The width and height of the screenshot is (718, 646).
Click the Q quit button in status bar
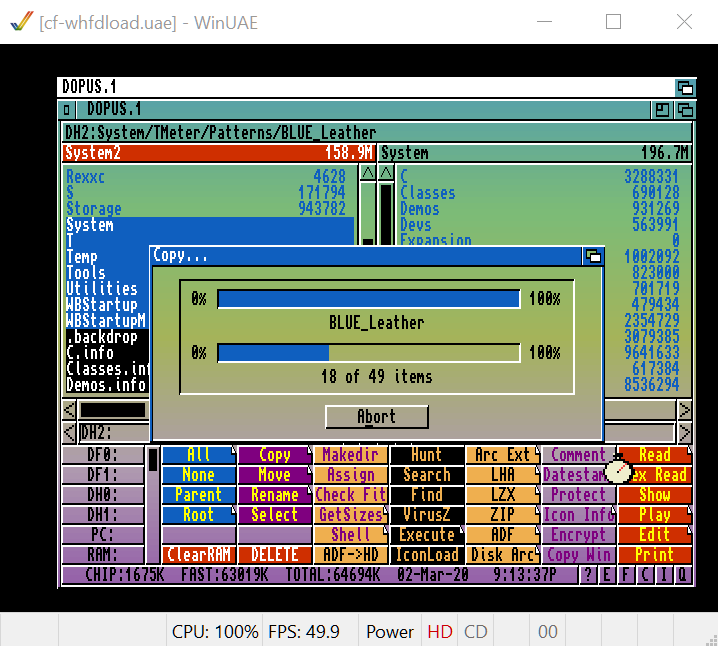coord(682,575)
